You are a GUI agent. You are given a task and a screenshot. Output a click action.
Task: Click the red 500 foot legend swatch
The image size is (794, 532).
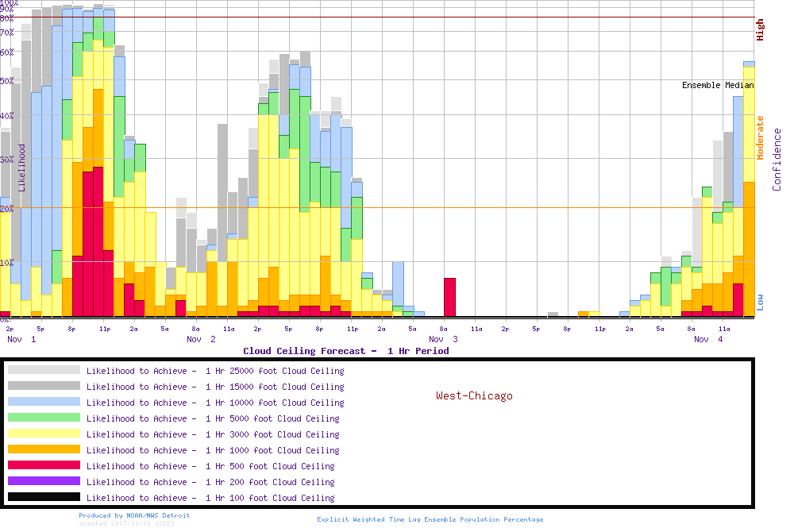pos(44,465)
